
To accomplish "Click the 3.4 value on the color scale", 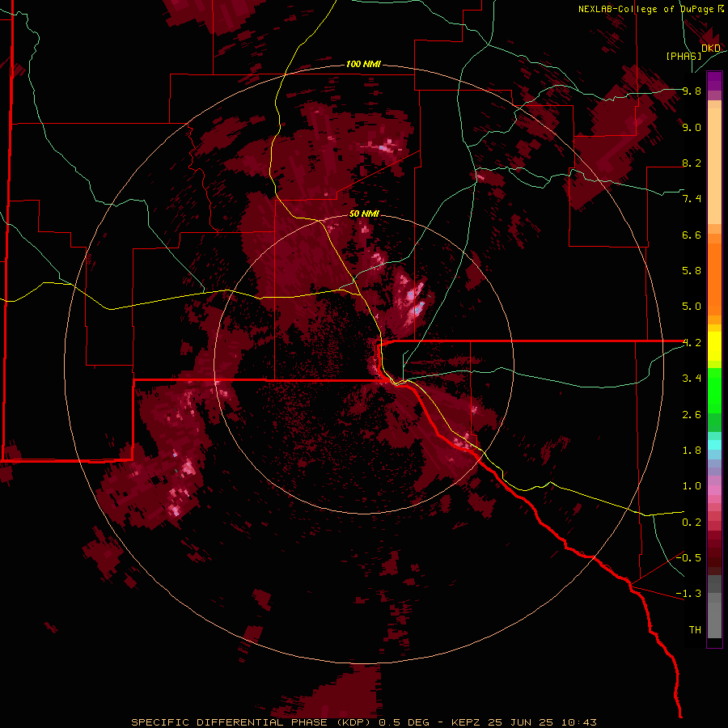I will pyautogui.click(x=692, y=379).
